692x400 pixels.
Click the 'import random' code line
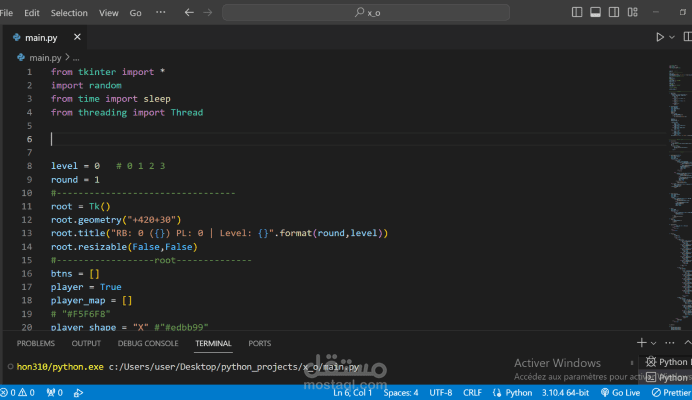86,85
